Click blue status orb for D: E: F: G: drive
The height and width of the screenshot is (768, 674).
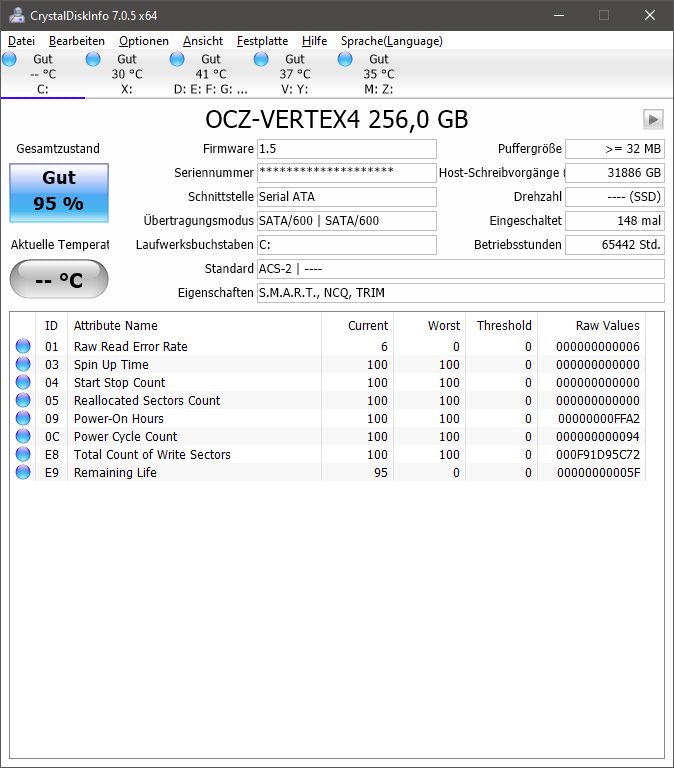point(177,59)
